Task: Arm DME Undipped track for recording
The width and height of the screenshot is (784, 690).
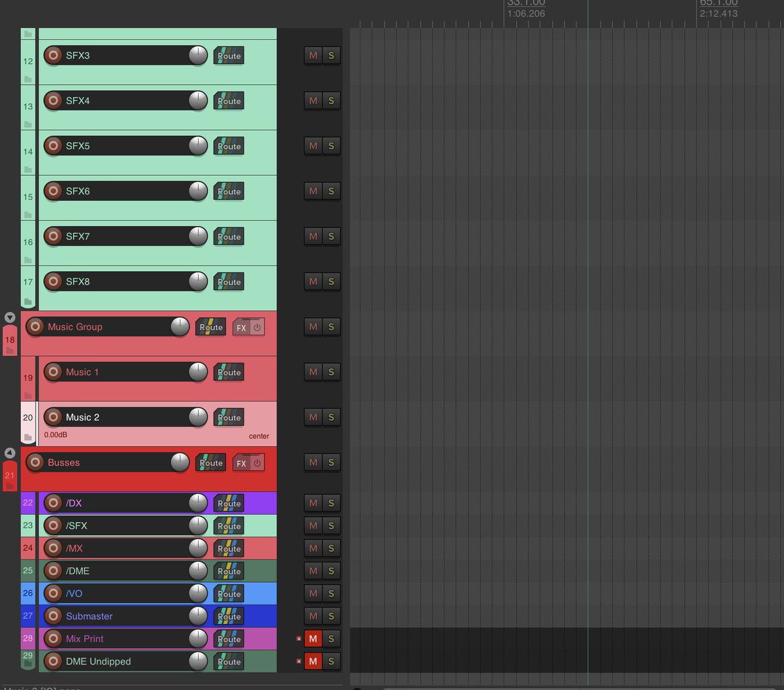Action: 54,661
